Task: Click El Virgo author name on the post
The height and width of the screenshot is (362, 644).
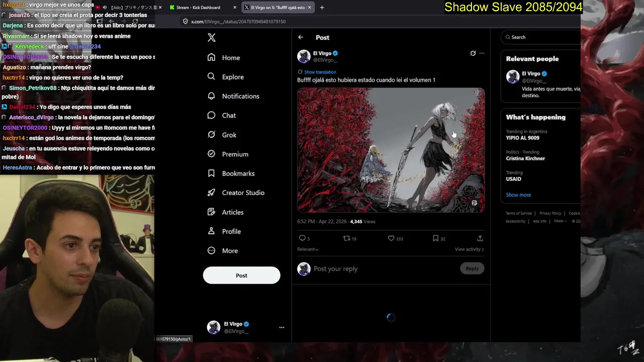Action: point(322,53)
